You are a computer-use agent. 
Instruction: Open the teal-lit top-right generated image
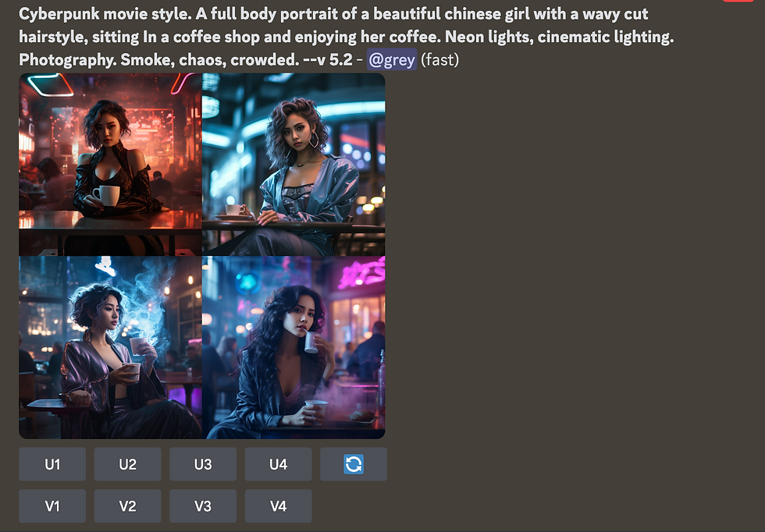pyautogui.click(x=294, y=165)
